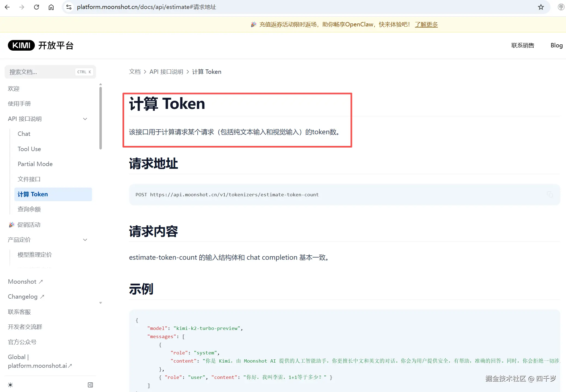View site permissions via address bar badge

coord(69,7)
